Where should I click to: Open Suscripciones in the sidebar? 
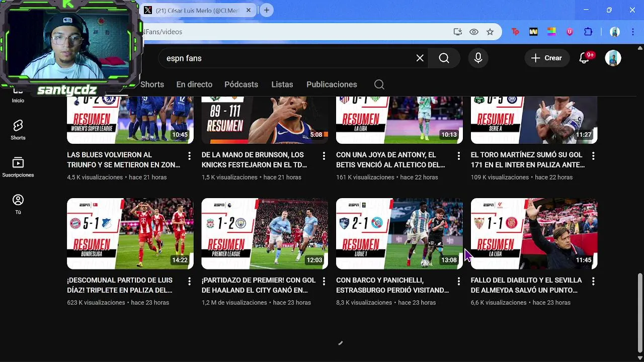pos(18,167)
